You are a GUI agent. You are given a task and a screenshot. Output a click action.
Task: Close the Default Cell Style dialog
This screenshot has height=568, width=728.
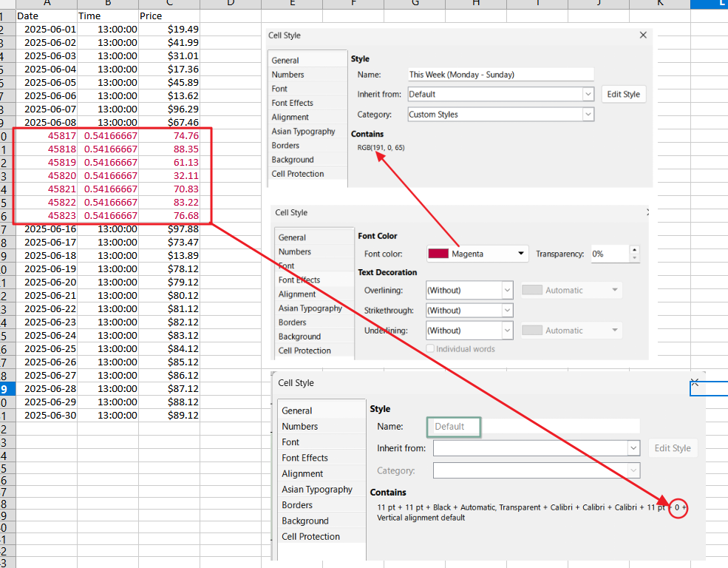click(695, 382)
